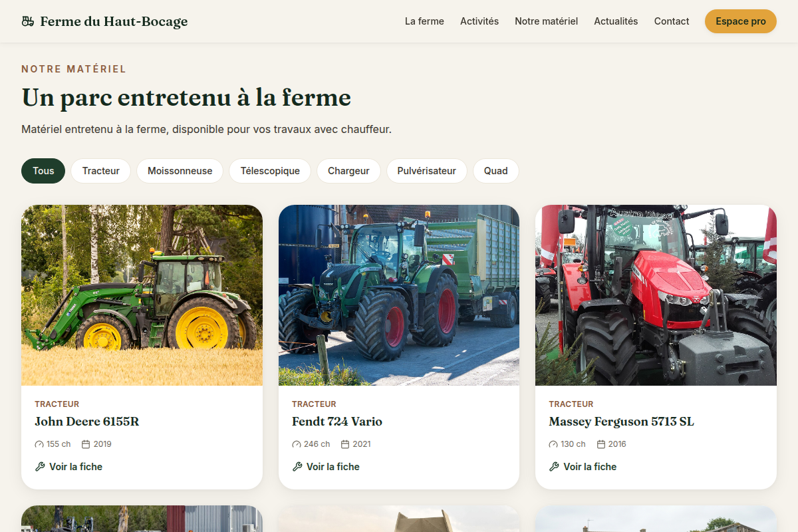Click gauge icon beside 155 ch
Viewport: 798px width, 532px height.
tap(39, 444)
